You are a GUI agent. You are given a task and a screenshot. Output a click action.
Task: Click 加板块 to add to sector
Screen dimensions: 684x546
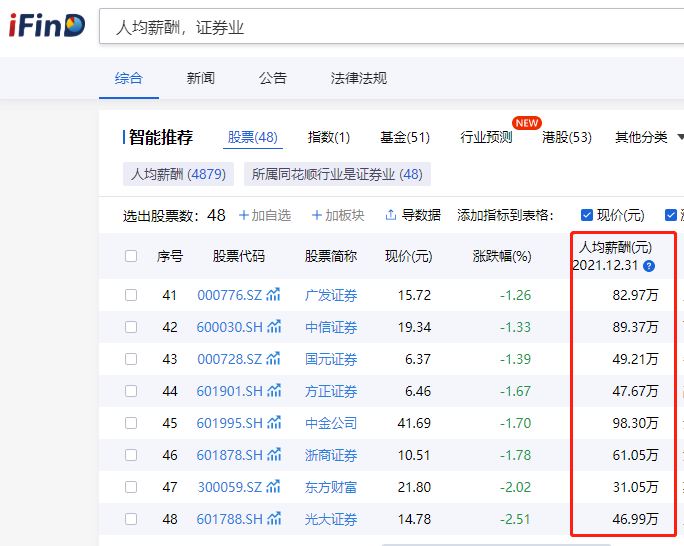pyautogui.click(x=338, y=215)
